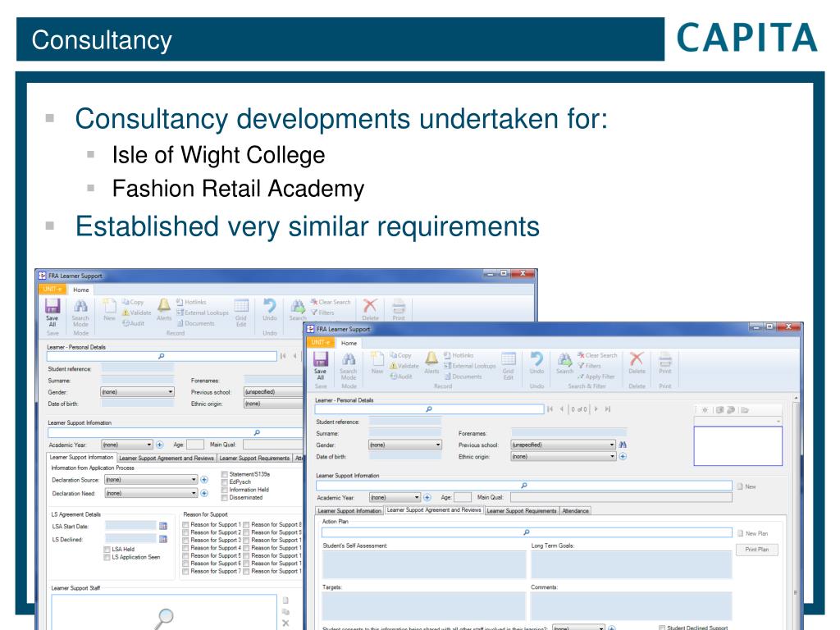Click Save All in the front window
The image size is (840, 630).
pos(321,364)
